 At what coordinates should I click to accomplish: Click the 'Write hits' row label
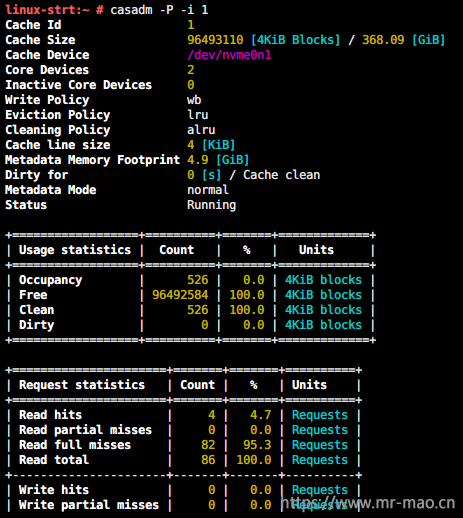(54, 490)
